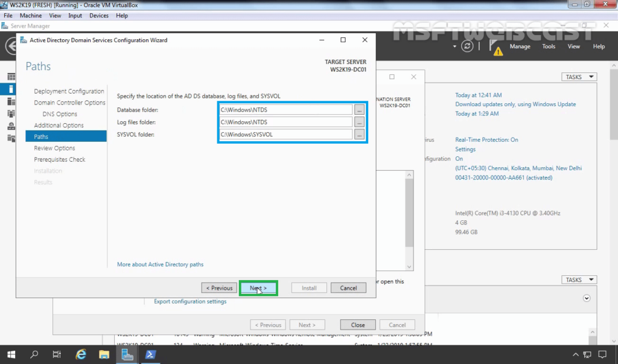Switch to Server Manager on the taskbar
Viewport: 618px width, 364px height.
point(127,354)
